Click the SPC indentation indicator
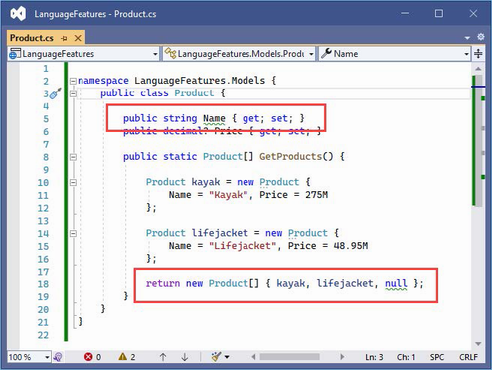The width and height of the screenshot is (492, 370). click(x=437, y=357)
